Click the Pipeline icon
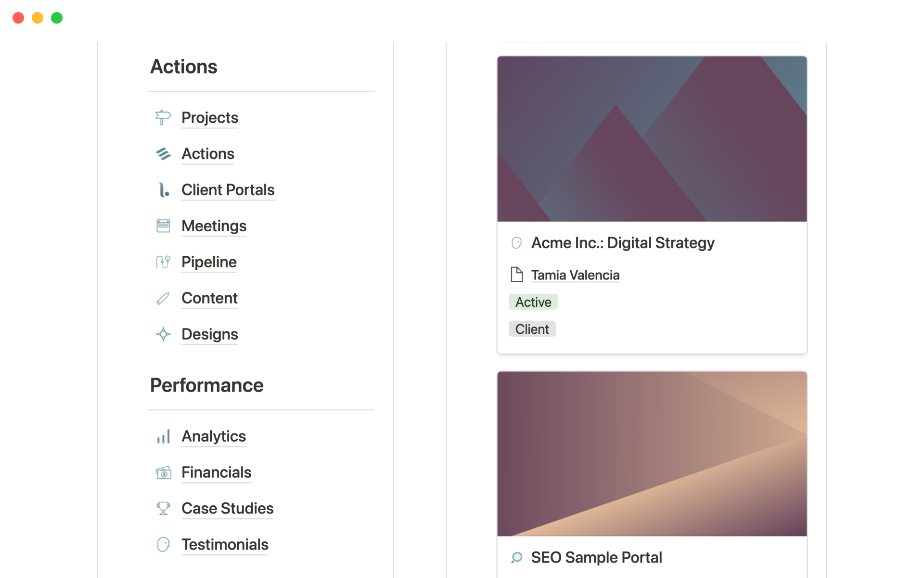 (x=163, y=262)
